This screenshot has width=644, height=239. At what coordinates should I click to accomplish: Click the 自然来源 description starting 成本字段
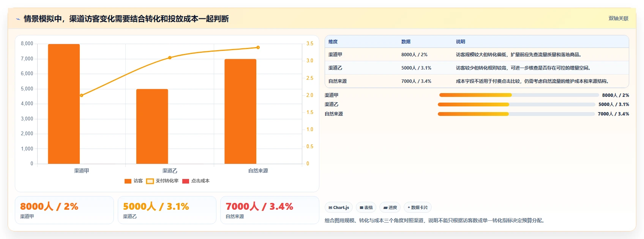532,81
